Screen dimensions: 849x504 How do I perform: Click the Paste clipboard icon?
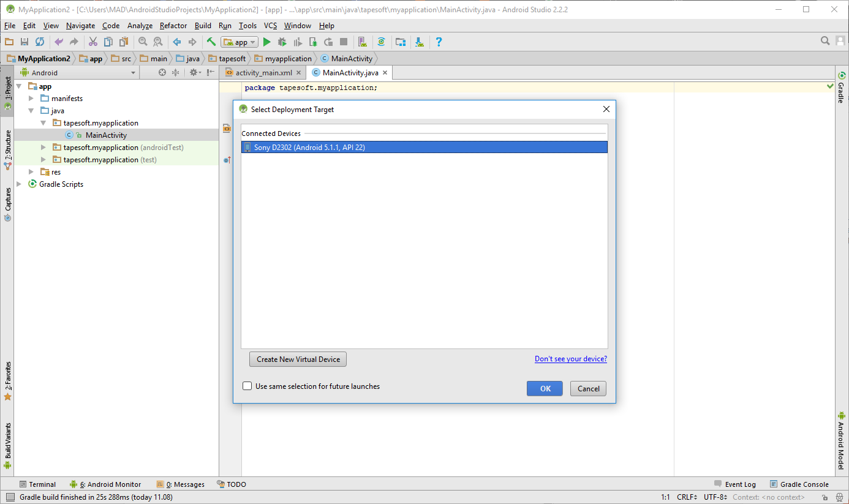coord(124,42)
